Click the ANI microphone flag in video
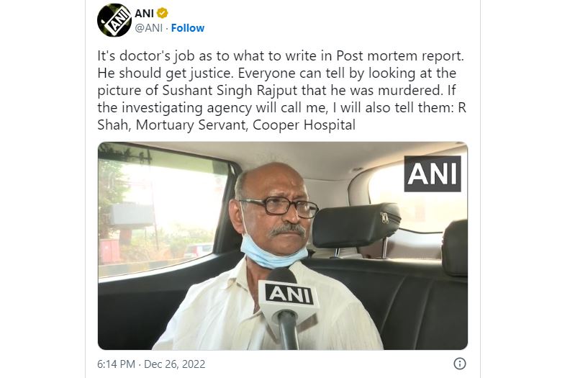 pos(289,294)
